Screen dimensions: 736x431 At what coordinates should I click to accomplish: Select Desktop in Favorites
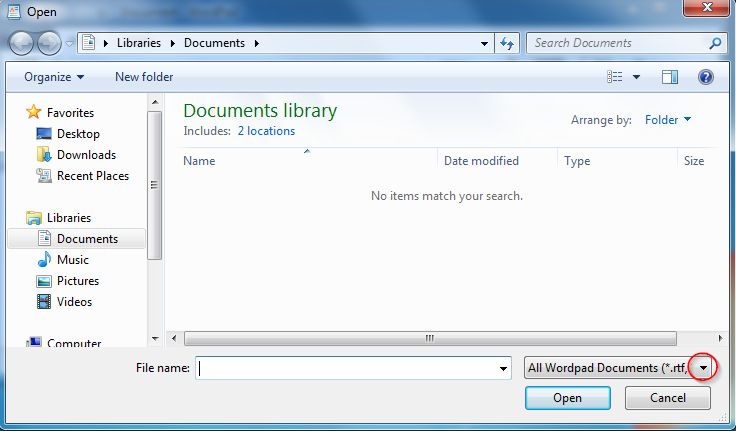[x=78, y=134]
